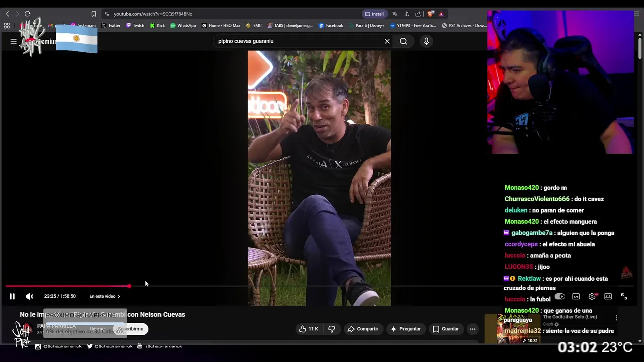
Task: Click gabogambe7a chat username
Action: pos(532,233)
